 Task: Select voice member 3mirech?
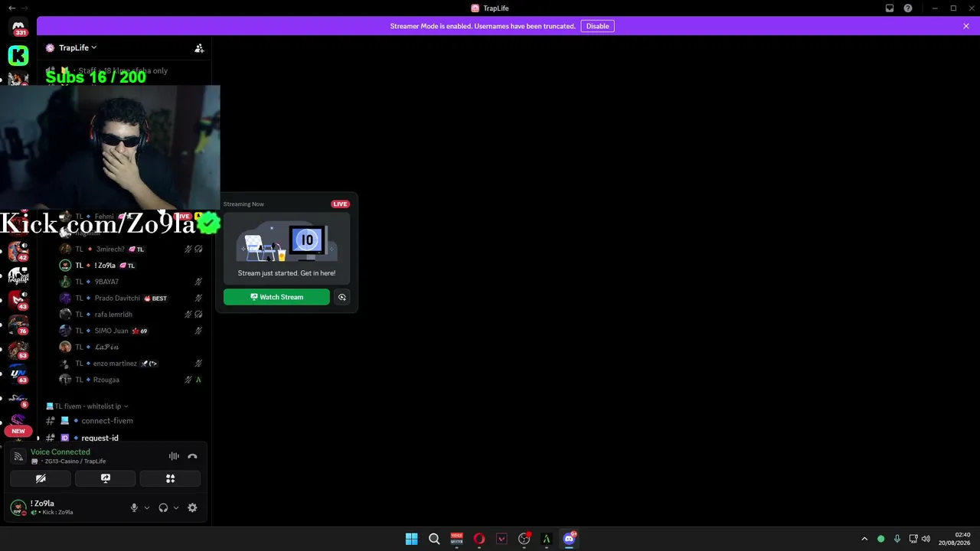pyautogui.click(x=130, y=249)
